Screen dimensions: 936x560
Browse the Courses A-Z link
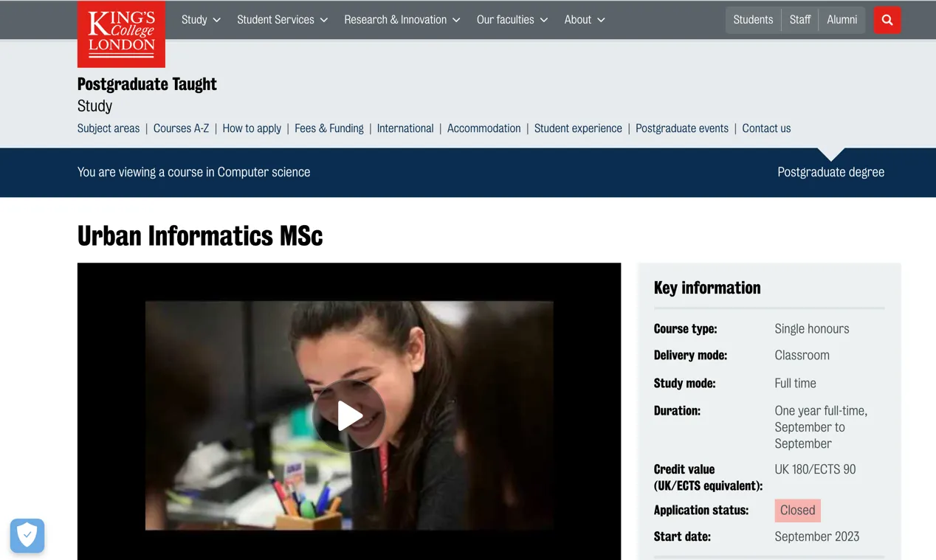[x=181, y=128]
